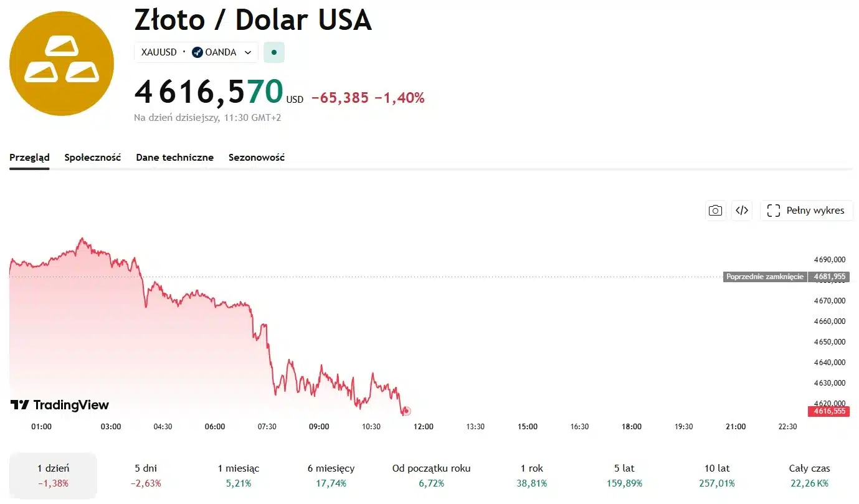Viewport: 859px width, 504px height.
Task: Click the red current price marker dot
Action: [407, 411]
